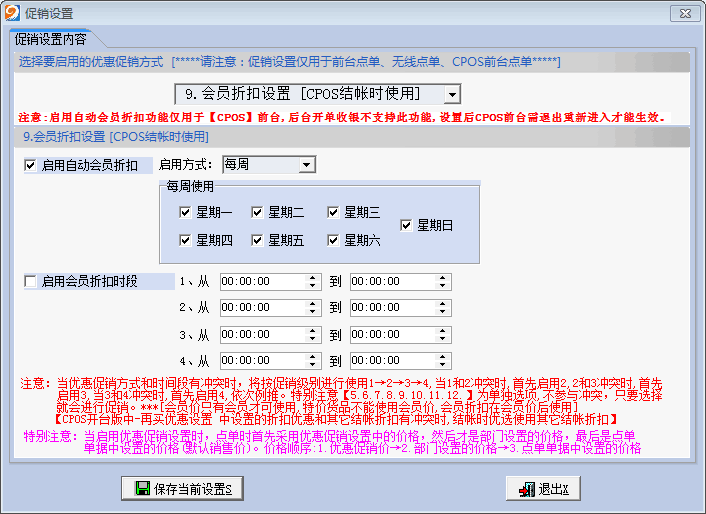Uncheck 星期六 weekday checkbox
The height and width of the screenshot is (514, 706).
(333, 240)
